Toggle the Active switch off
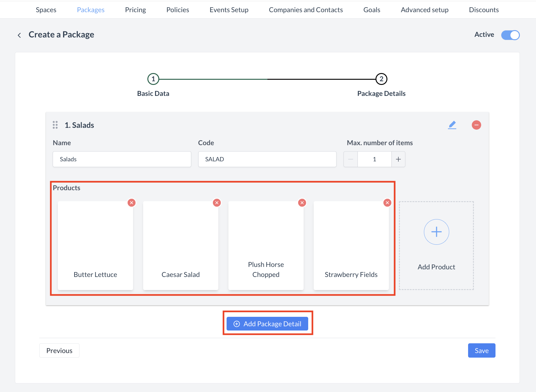The width and height of the screenshot is (536, 392). pyautogui.click(x=510, y=35)
